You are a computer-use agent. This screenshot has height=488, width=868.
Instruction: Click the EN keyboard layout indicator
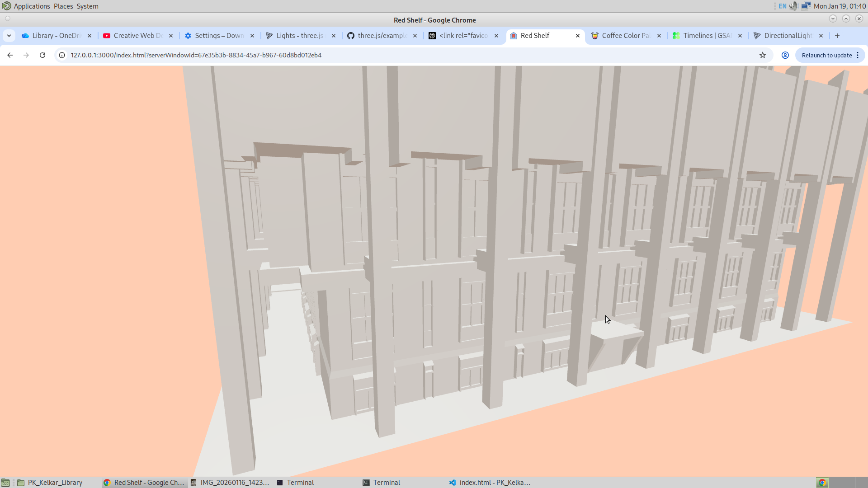click(783, 6)
